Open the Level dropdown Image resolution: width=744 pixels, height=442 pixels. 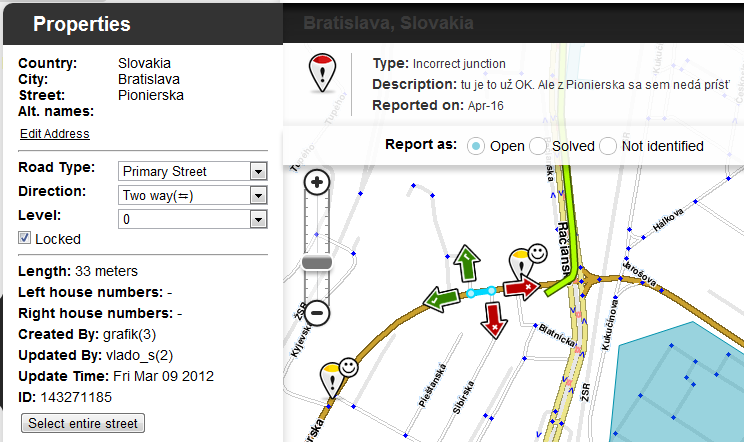pos(192,219)
